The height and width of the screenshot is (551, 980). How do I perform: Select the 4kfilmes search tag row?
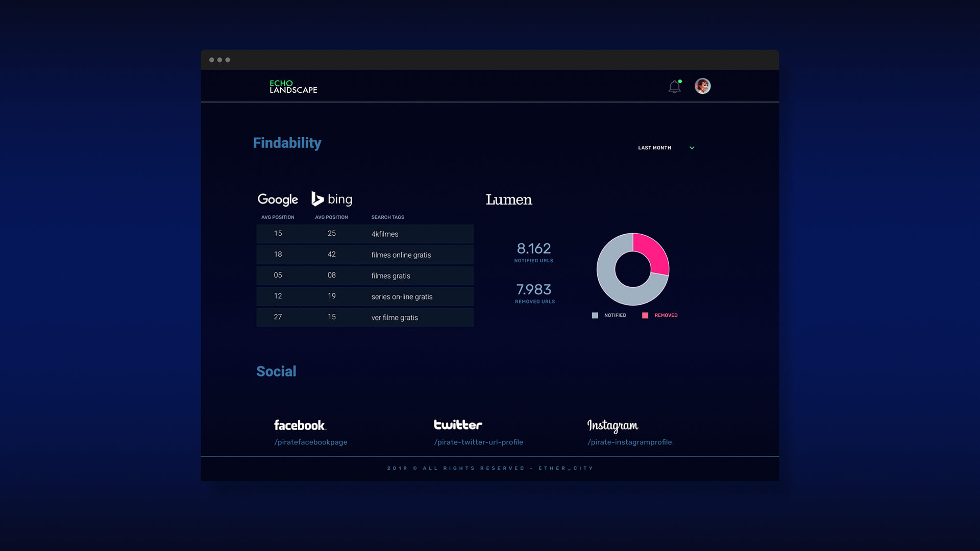click(385, 234)
